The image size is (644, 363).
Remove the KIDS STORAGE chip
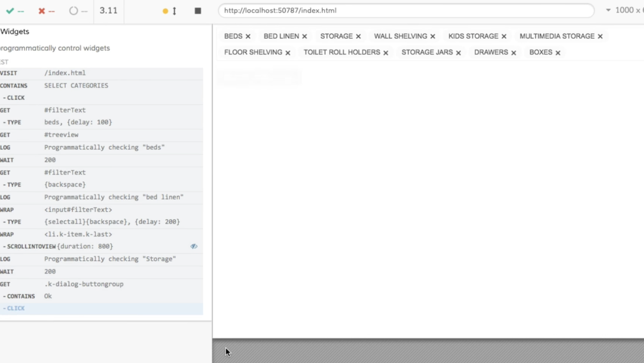pos(504,36)
